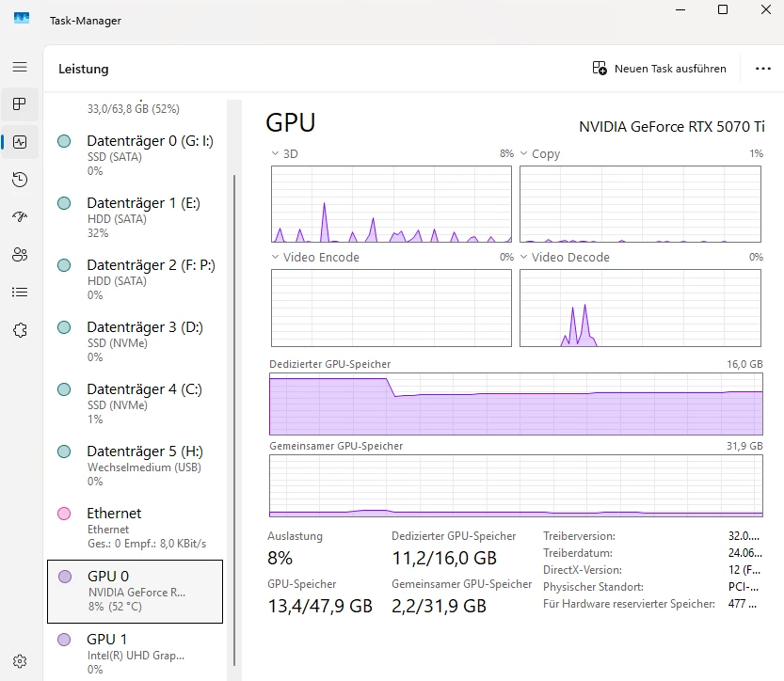Select Datenträger 5 (H:) entry
The width and height of the screenshot is (784, 681).
pyautogui.click(x=135, y=466)
